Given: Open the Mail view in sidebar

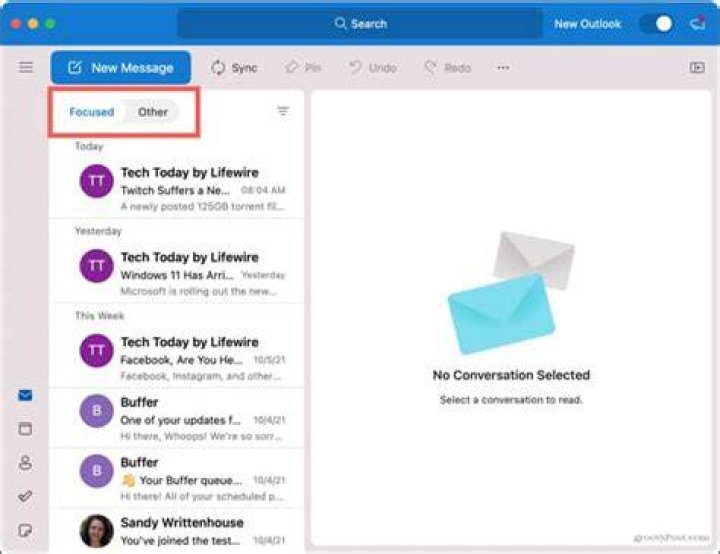Looking at the screenshot, I should pyautogui.click(x=25, y=395).
